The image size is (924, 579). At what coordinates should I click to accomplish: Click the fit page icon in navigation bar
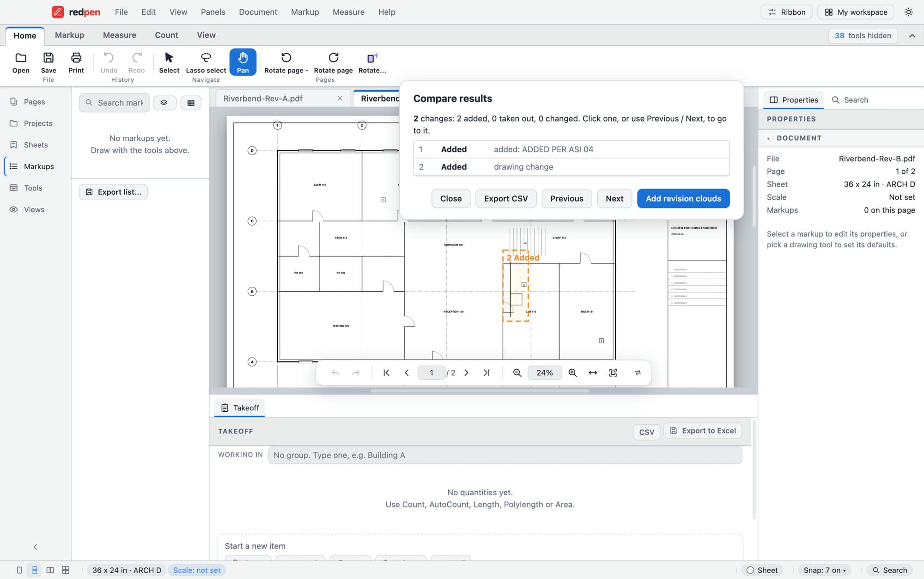(613, 373)
